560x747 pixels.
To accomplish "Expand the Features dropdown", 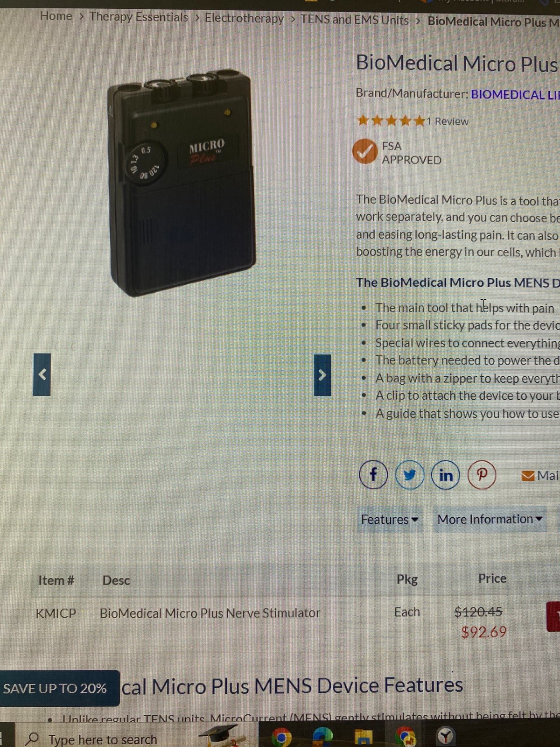I will [390, 520].
